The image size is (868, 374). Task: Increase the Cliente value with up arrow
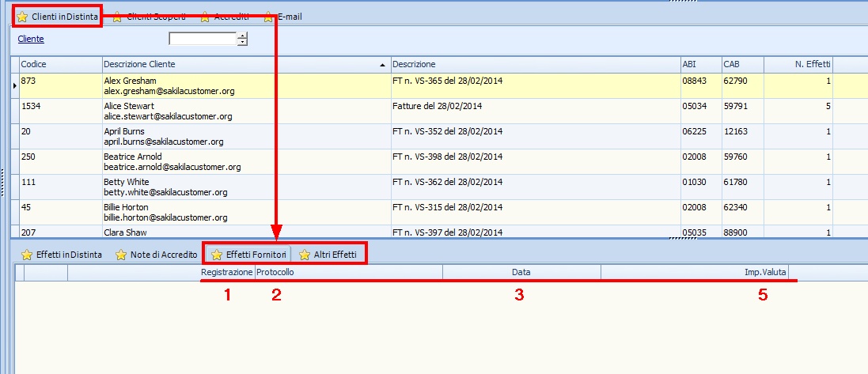point(242,36)
